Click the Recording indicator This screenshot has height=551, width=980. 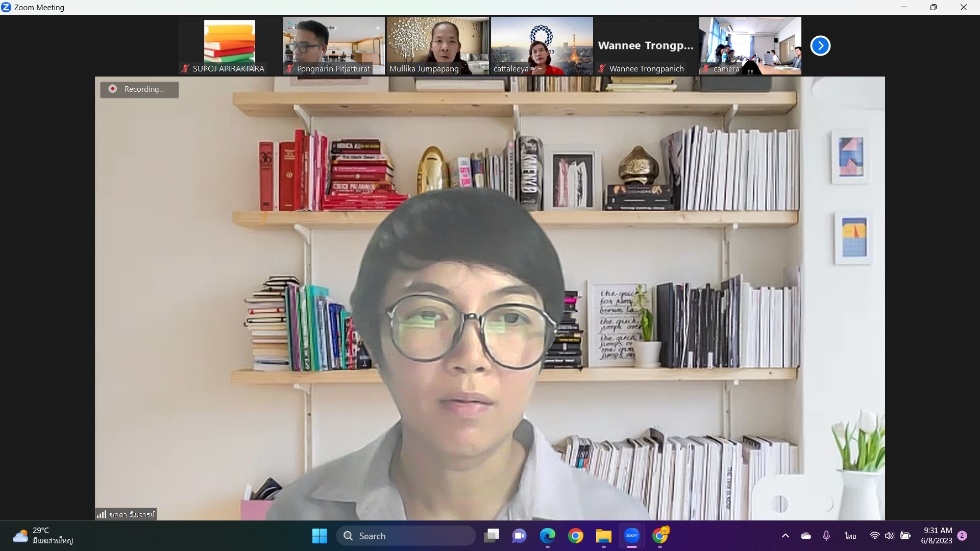pos(139,89)
